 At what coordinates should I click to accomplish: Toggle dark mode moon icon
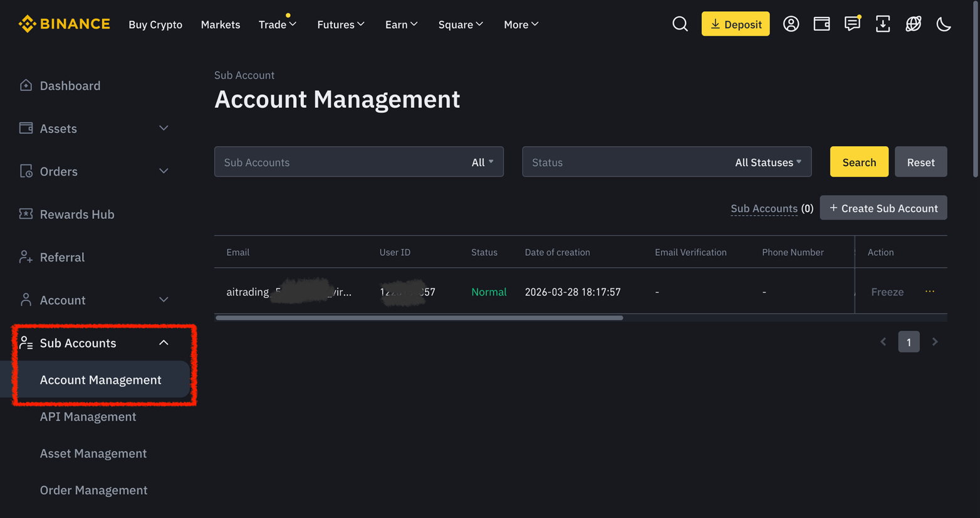click(x=944, y=24)
